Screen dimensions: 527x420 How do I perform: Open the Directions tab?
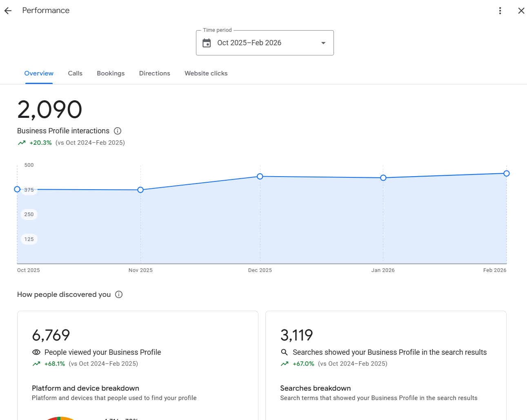pos(155,73)
